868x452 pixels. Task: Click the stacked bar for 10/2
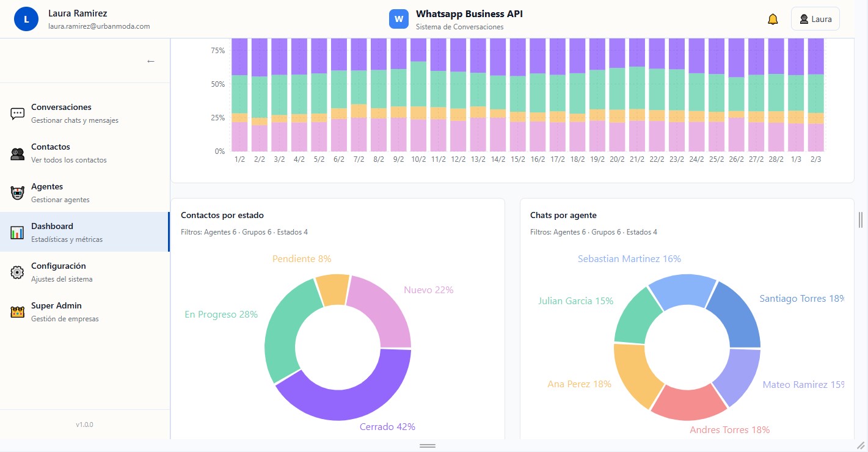pos(418,95)
